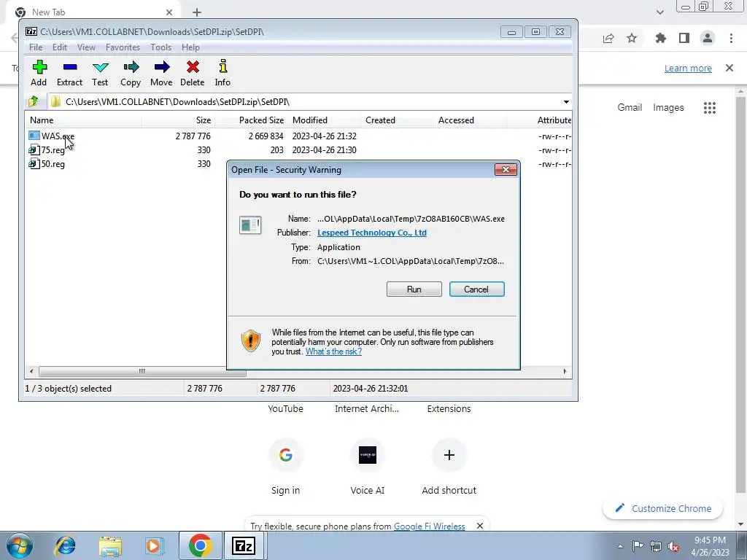Sort by the Accessed column header

[470, 120]
